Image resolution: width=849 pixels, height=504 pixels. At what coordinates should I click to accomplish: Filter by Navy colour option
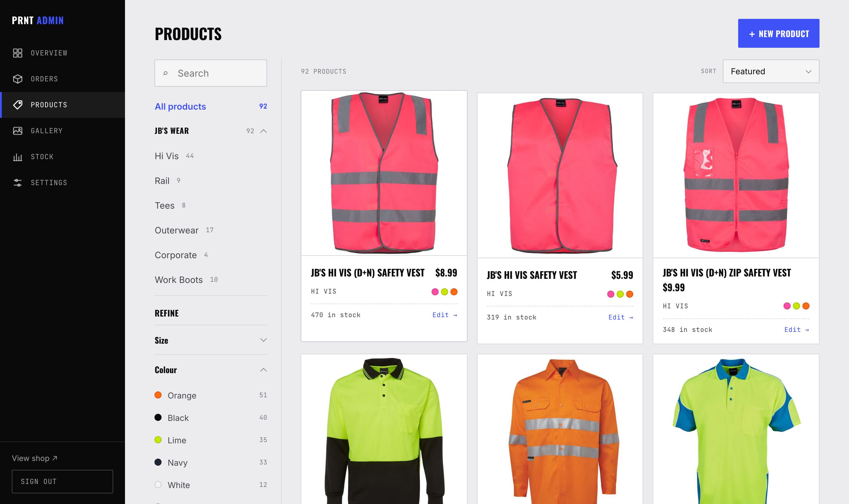coord(210,462)
